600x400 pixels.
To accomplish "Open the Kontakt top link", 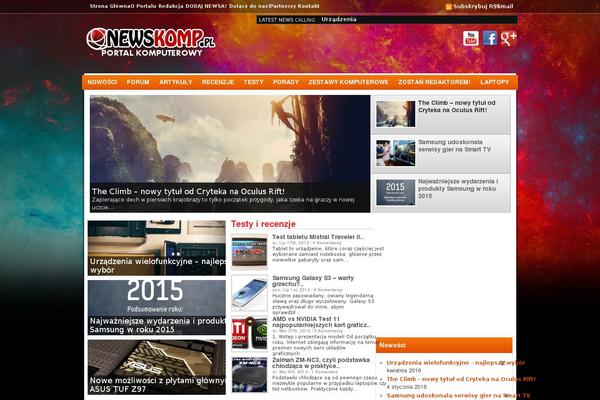I will pyautogui.click(x=308, y=6).
